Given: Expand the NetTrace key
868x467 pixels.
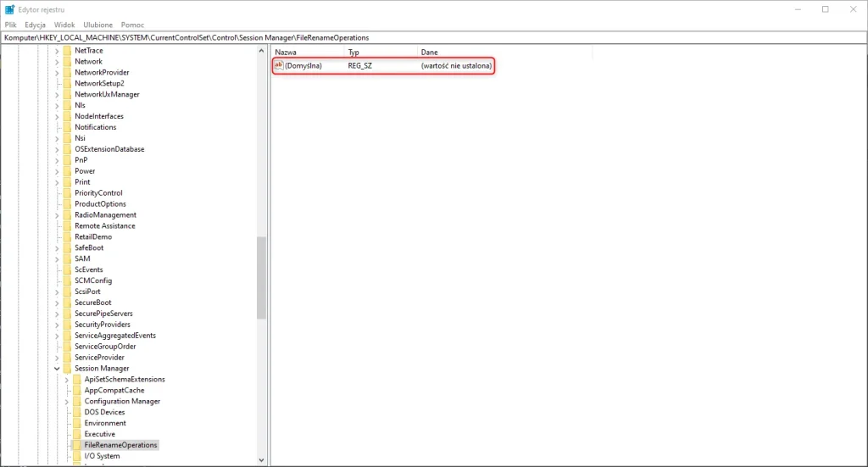Looking at the screenshot, I should pos(57,51).
